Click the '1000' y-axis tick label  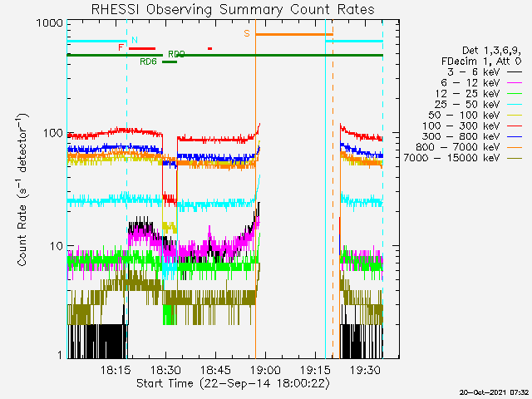point(50,23)
